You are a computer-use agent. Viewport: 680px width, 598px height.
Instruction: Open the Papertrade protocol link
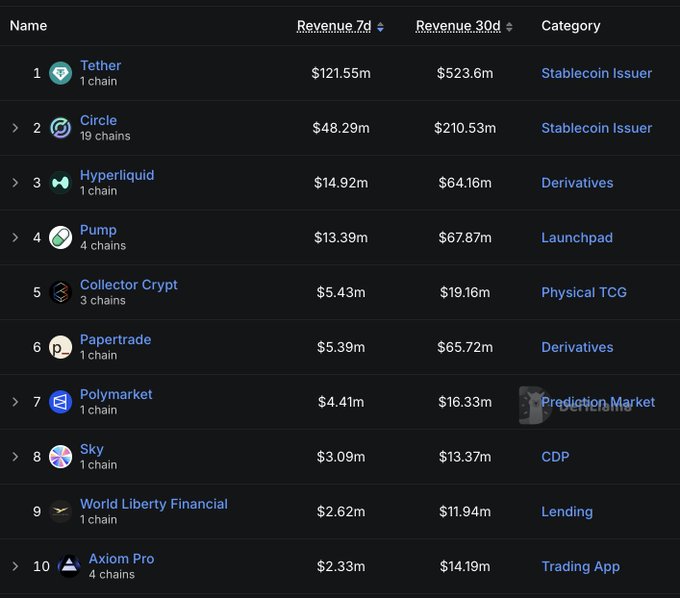115,340
